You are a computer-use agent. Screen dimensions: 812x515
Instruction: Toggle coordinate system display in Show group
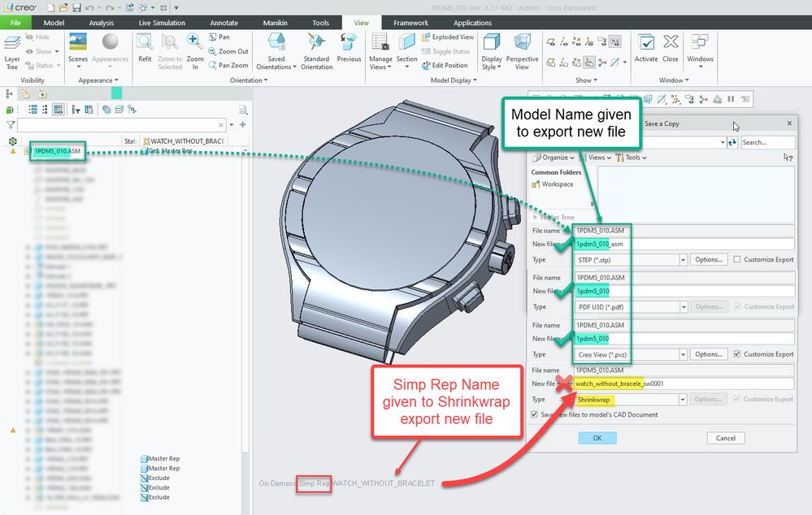(x=589, y=42)
